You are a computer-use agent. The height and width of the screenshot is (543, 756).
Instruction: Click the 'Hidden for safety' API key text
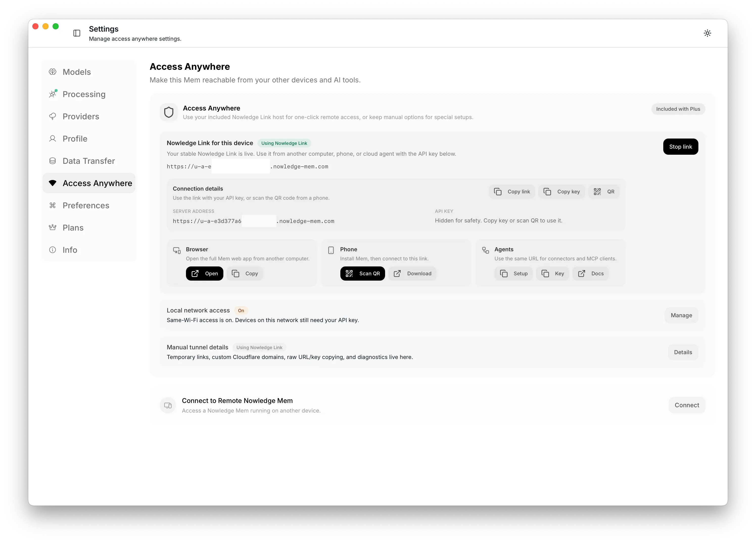pos(499,220)
